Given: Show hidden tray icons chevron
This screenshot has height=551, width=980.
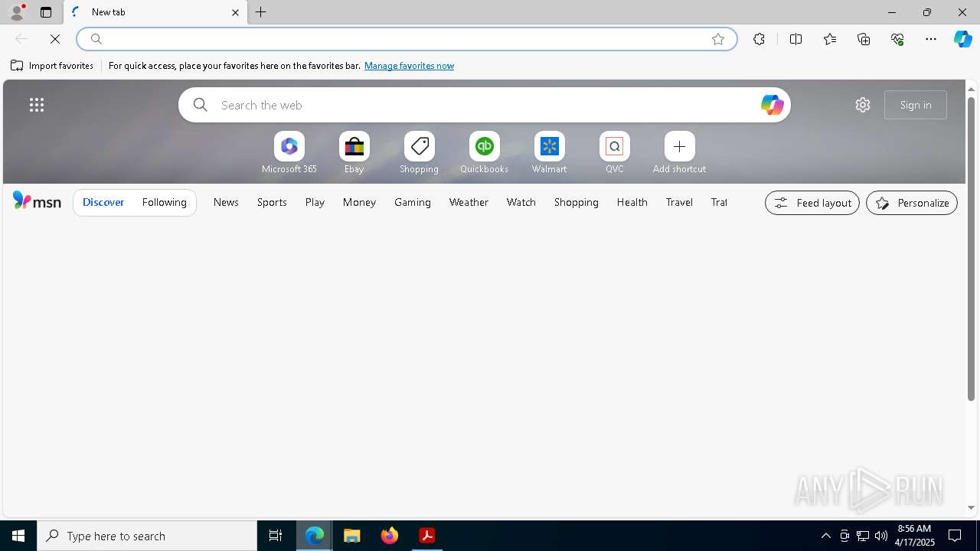Looking at the screenshot, I should pyautogui.click(x=825, y=536).
